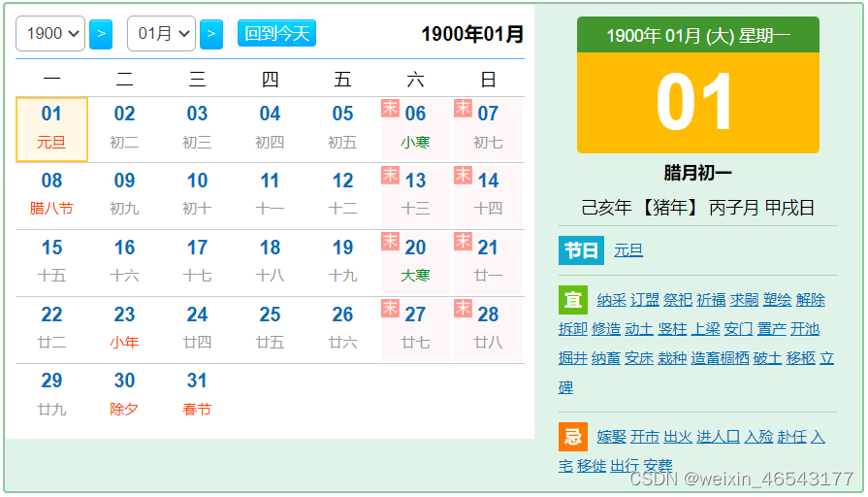Open the 修造 link

(x=606, y=329)
